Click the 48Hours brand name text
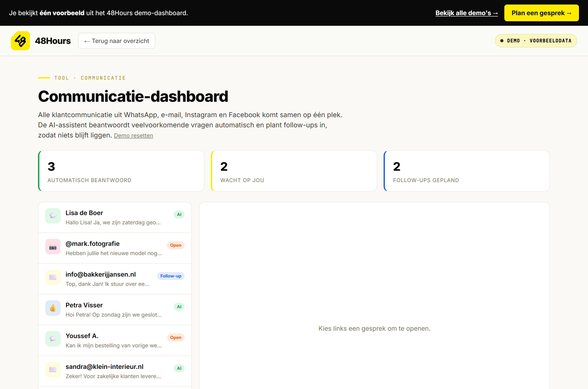The height and width of the screenshot is (389, 588). [53, 41]
